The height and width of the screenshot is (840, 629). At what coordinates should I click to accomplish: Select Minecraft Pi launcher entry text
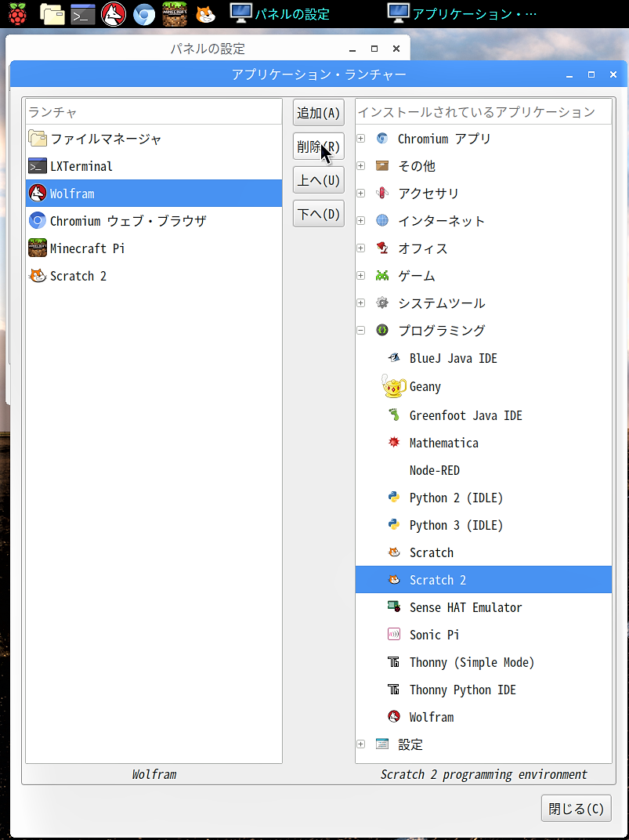point(87,248)
